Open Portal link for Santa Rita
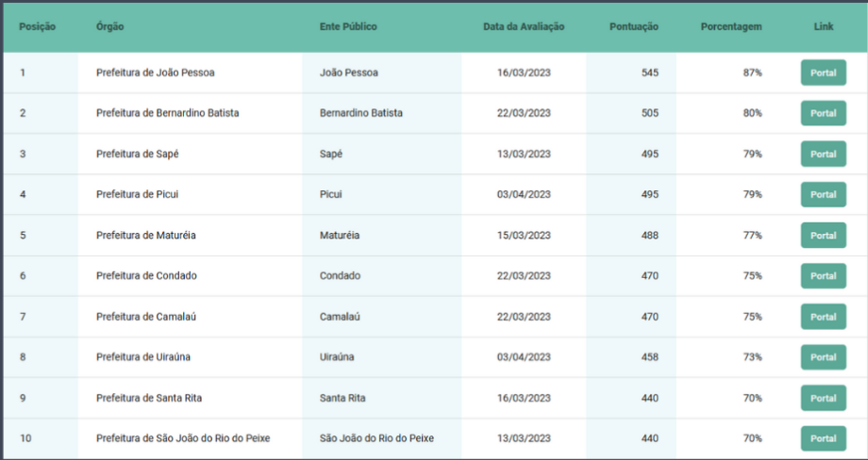 click(823, 398)
